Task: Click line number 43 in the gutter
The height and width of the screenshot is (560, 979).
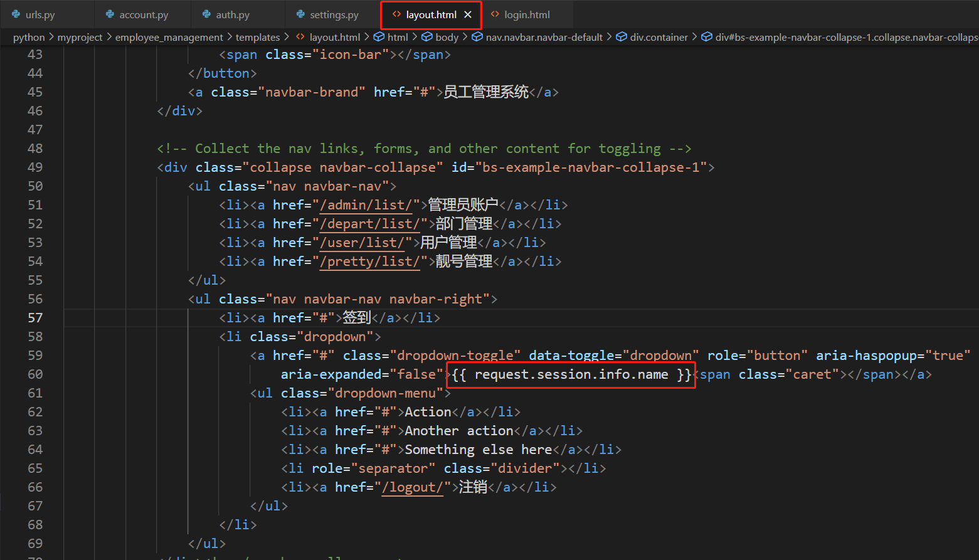Action: pyautogui.click(x=35, y=55)
